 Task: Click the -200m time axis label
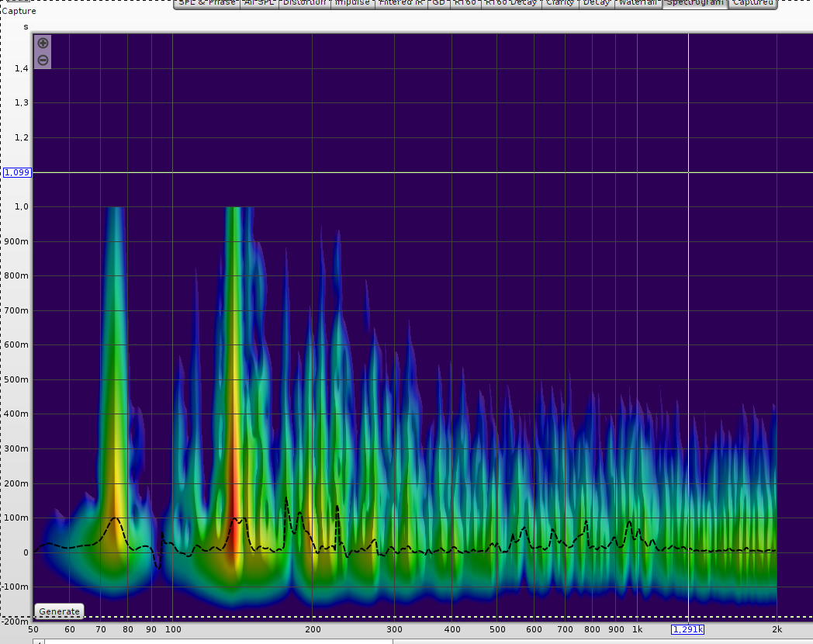click(15, 621)
